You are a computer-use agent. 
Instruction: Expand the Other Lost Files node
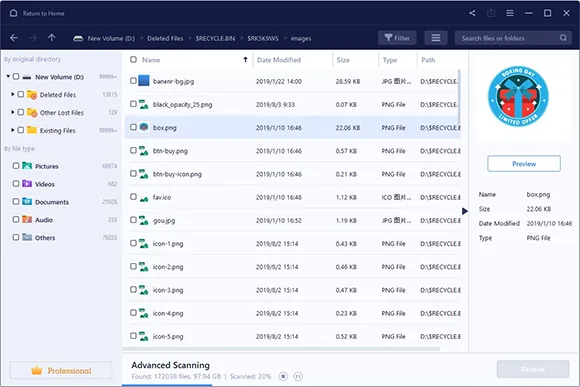[x=13, y=112]
